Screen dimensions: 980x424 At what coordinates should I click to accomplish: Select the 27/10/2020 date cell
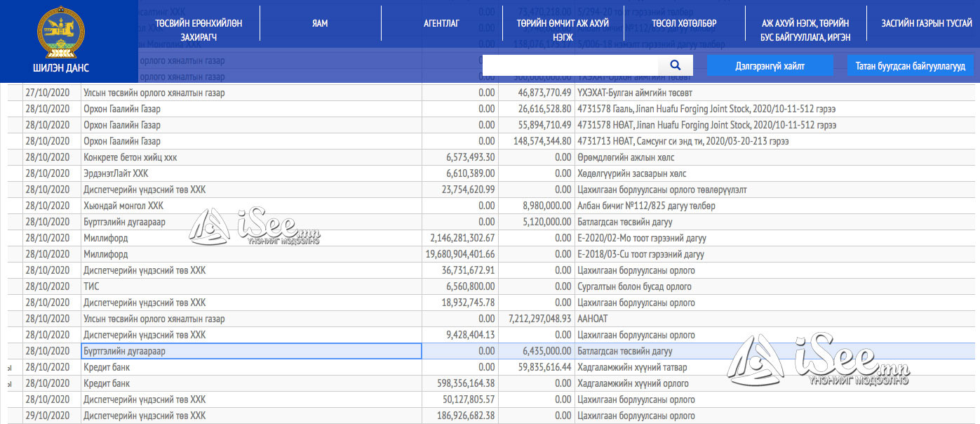(x=52, y=93)
